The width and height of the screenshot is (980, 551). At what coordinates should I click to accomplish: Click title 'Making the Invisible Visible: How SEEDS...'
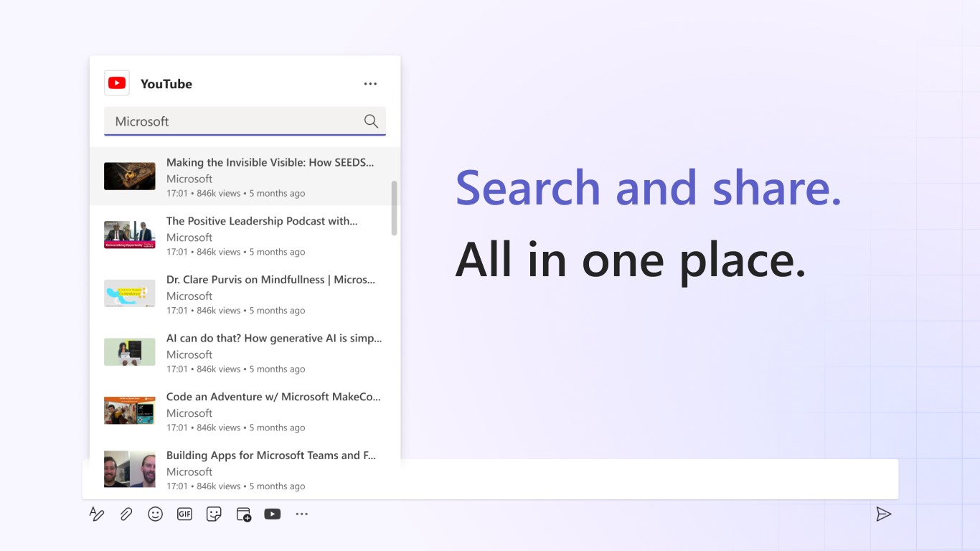click(270, 162)
